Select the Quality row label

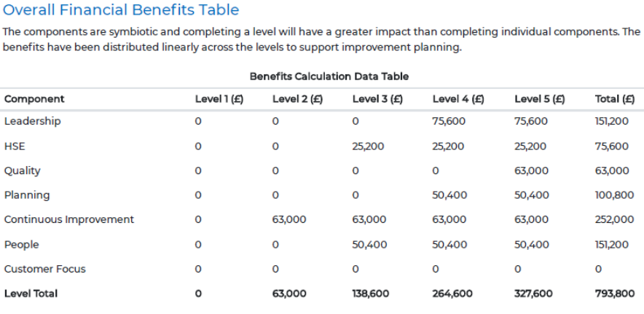[23, 170]
